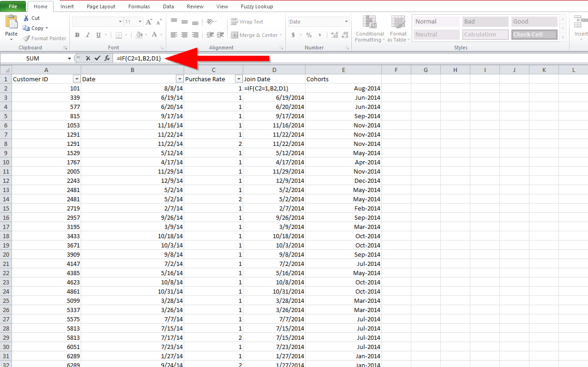
Task: Click the Font Color A icon
Action: pyautogui.click(x=155, y=35)
